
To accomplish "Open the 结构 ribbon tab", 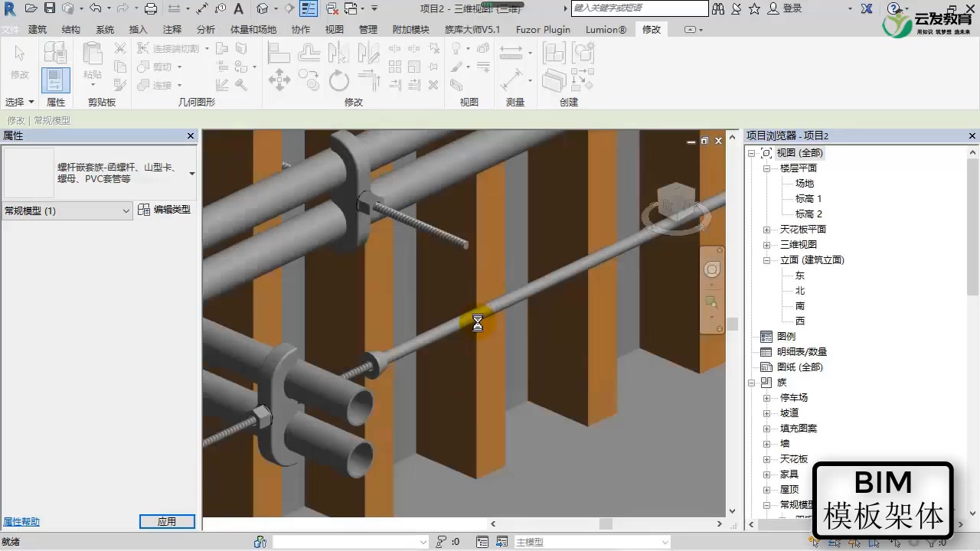I will pyautogui.click(x=70, y=30).
